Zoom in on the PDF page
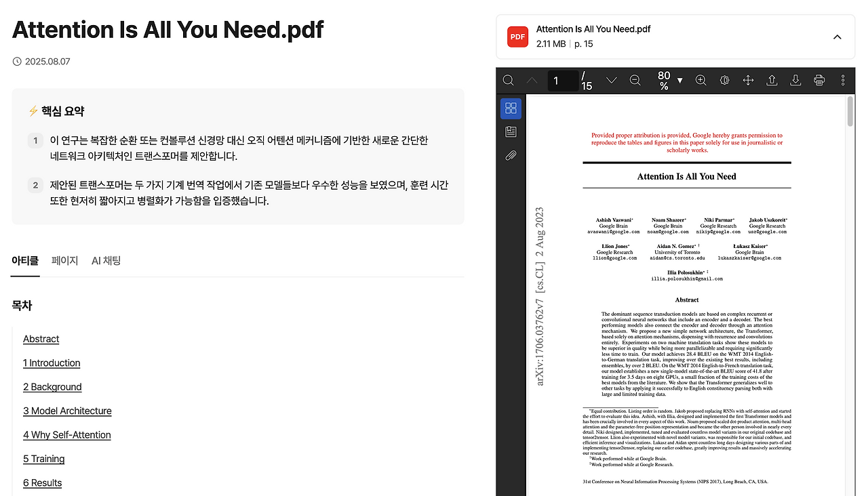This screenshot has width=868, height=496. (701, 80)
